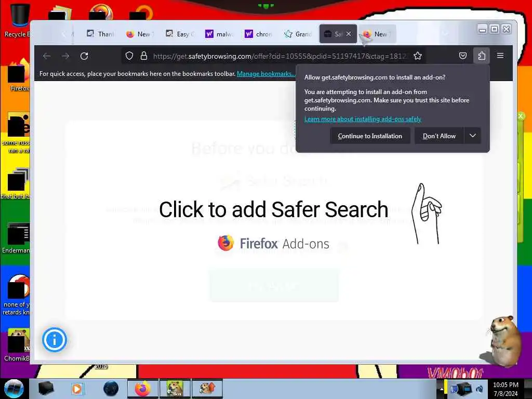Choose Don't Allow for the add-on
Viewport: 532px width, 399px height.
pyautogui.click(x=439, y=136)
